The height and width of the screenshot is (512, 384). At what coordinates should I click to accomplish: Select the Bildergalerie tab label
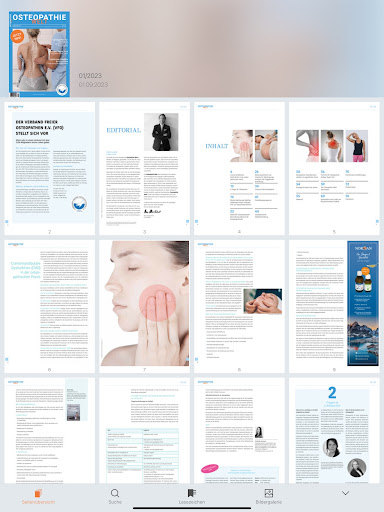coord(269,502)
